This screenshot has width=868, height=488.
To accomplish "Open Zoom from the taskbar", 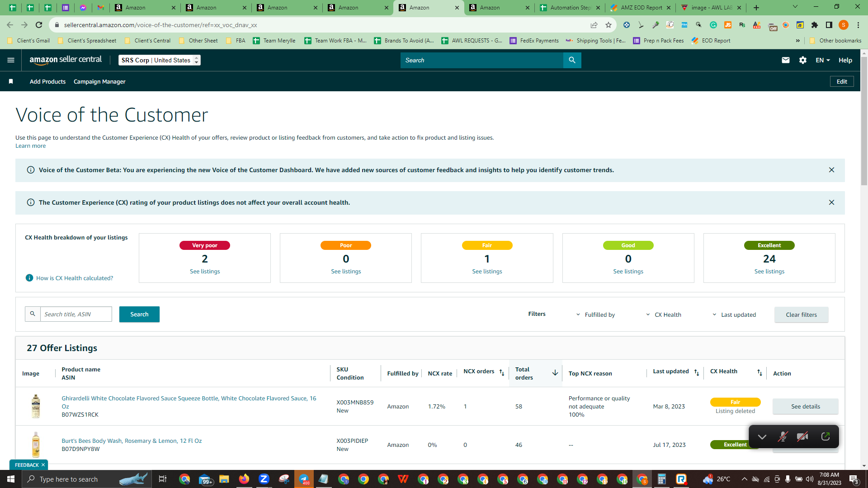I will (x=264, y=479).
